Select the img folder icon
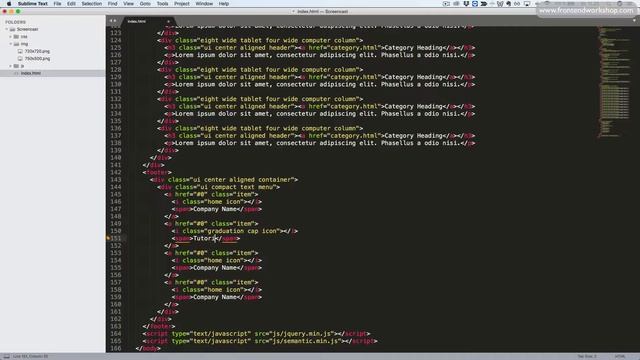640x360 pixels. (x=16, y=44)
